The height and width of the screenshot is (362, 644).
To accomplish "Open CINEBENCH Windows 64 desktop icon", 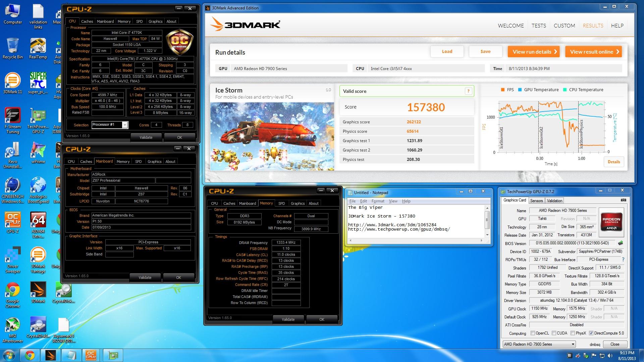I will coord(13,190).
